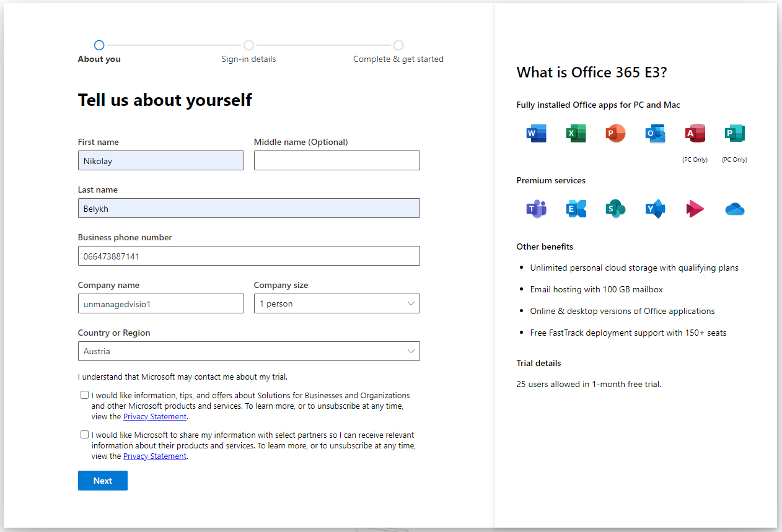This screenshot has height=532, width=782.
Task: Click the 'Trial details' heading text
Action: pyautogui.click(x=538, y=363)
